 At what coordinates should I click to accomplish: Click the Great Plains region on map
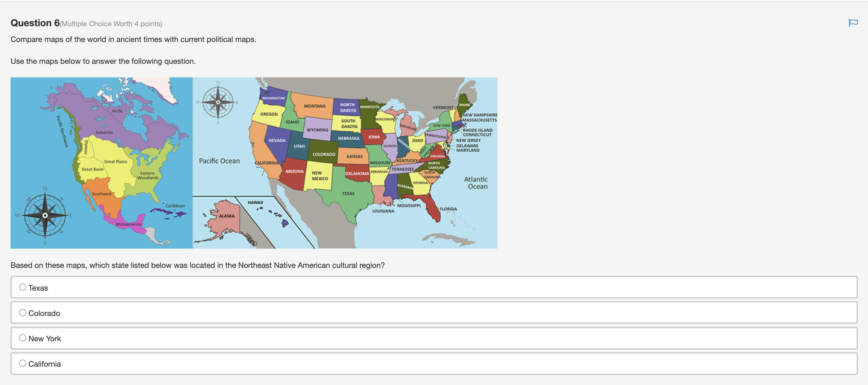pyautogui.click(x=115, y=161)
